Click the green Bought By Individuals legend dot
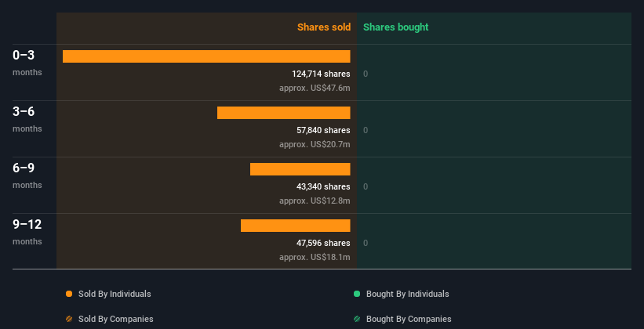The height and width of the screenshot is (329, 644). coord(357,294)
